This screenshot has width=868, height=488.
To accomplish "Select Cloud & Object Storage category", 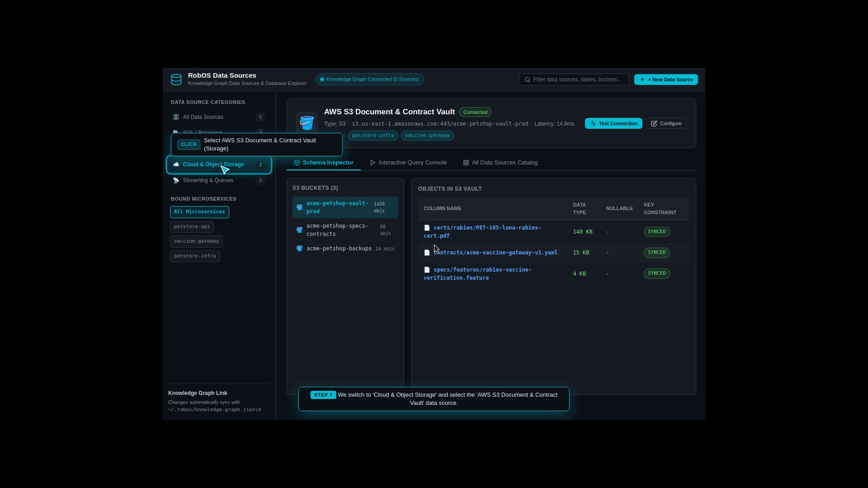I will pos(219,164).
